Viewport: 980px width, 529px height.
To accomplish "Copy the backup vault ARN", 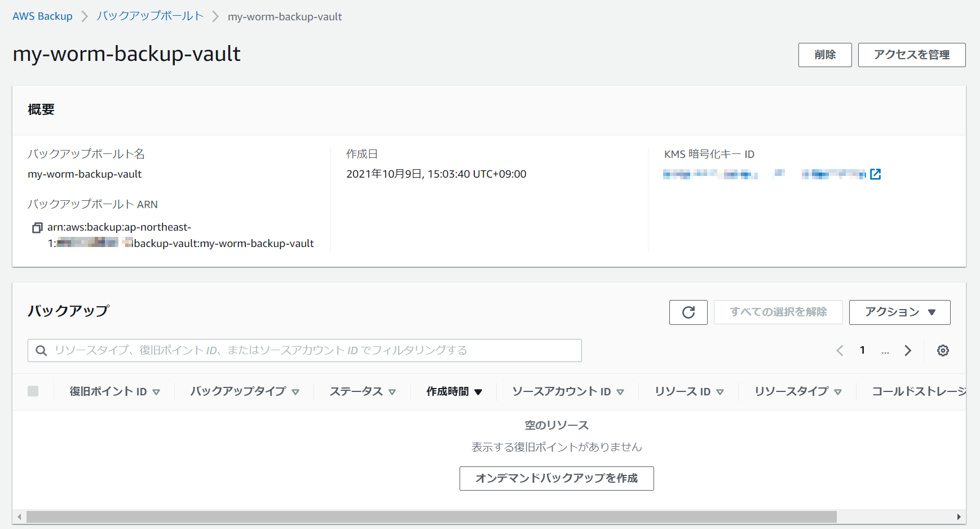I will point(37,227).
